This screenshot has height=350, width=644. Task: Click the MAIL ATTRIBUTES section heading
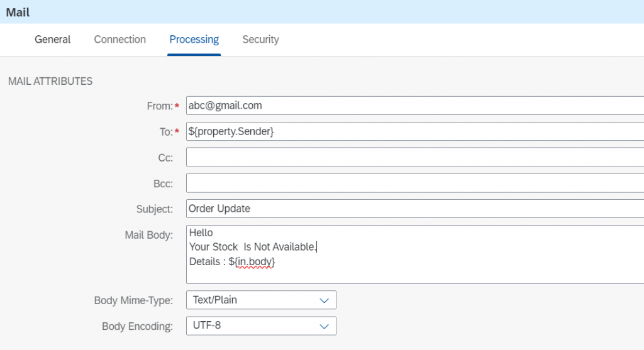point(50,81)
